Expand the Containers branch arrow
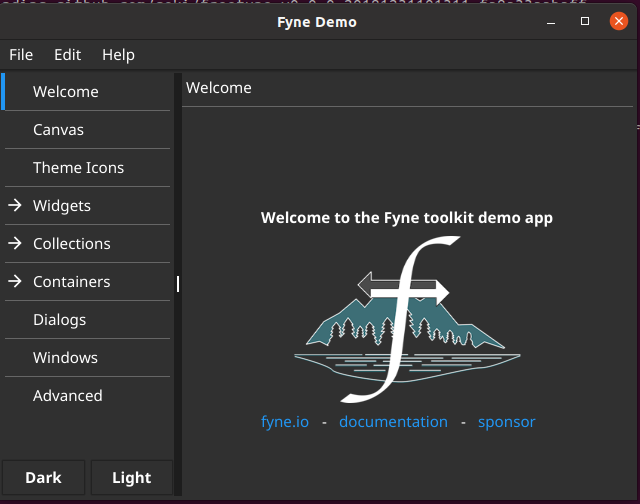The width and height of the screenshot is (640, 504). 15,281
